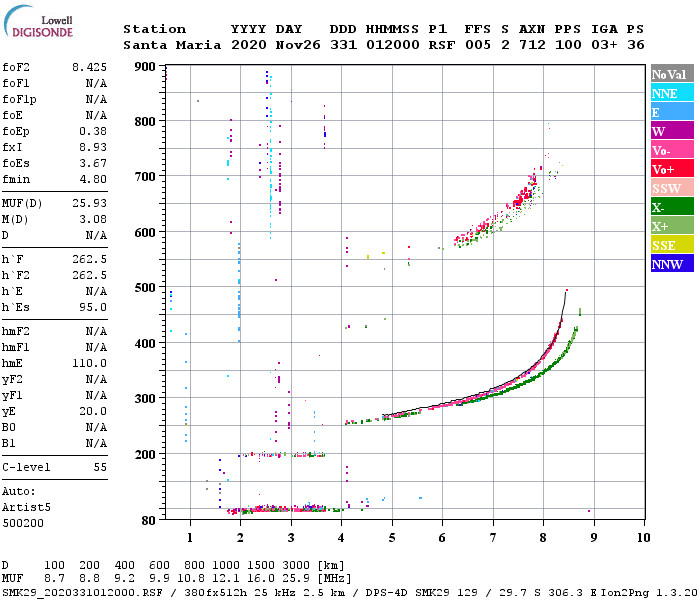The width and height of the screenshot is (700, 600).
Task: Select the foEs value 3.67
Action: click(93, 163)
